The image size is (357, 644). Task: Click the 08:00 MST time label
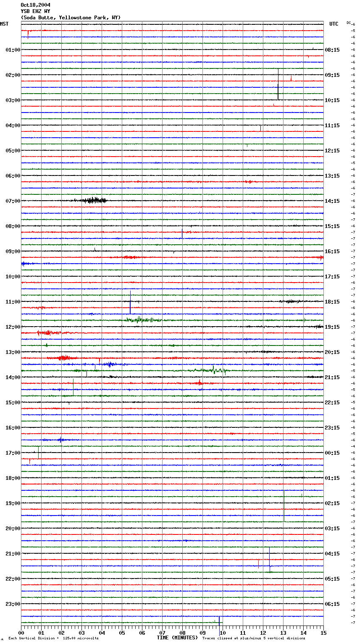(x=13, y=226)
